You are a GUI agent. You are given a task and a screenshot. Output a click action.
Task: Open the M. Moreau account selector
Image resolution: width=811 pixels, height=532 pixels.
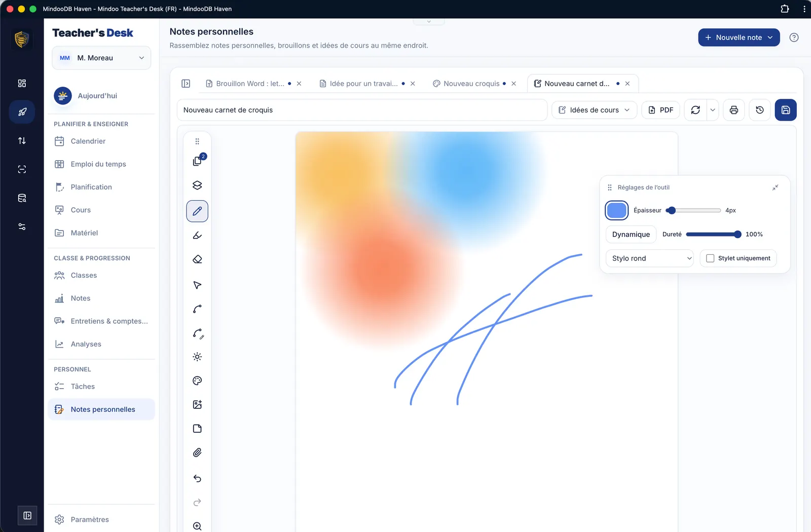[x=101, y=58]
